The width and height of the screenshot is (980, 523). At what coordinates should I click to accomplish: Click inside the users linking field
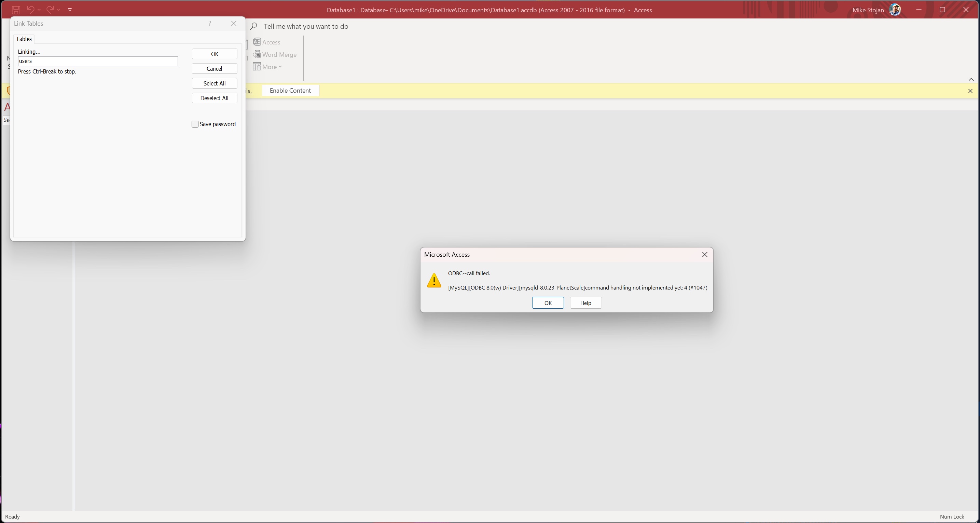[97, 61]
